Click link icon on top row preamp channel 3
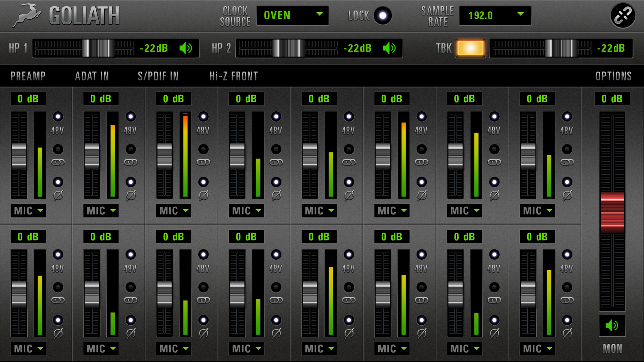The height and width of the screenshot is (362, 644). pyautogui.click(x=203, y=162)
